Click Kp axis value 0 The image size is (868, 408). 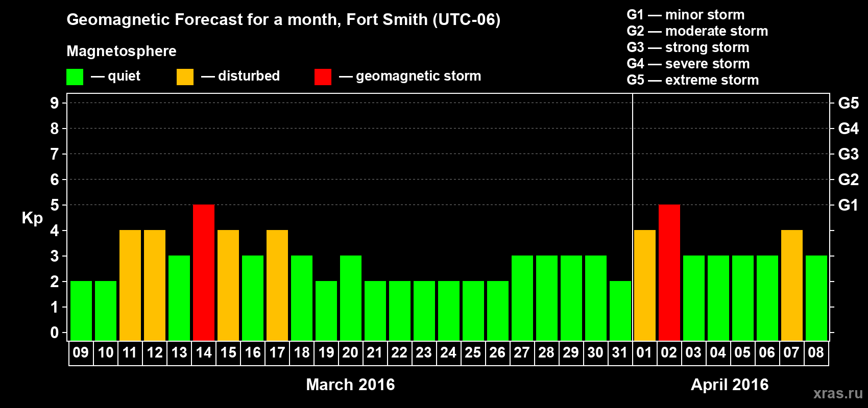pyautogui.click(x=55, y=333)
